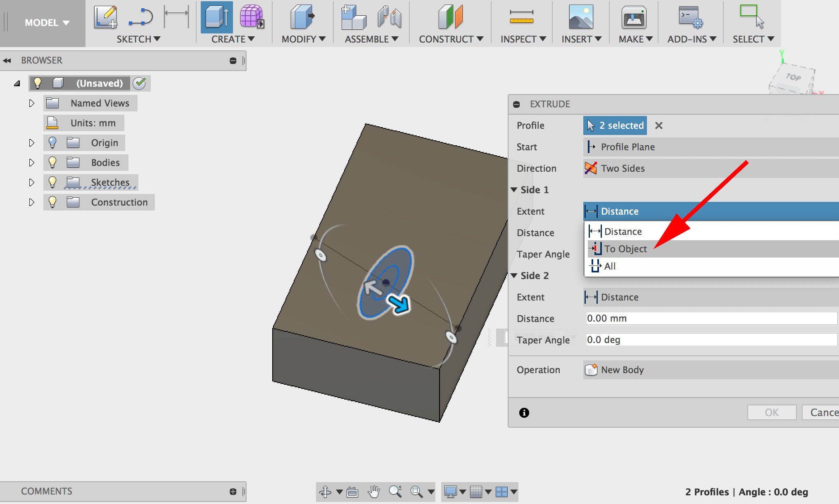
Task: Select the Pan hand tool
Action: pos(374,492)
